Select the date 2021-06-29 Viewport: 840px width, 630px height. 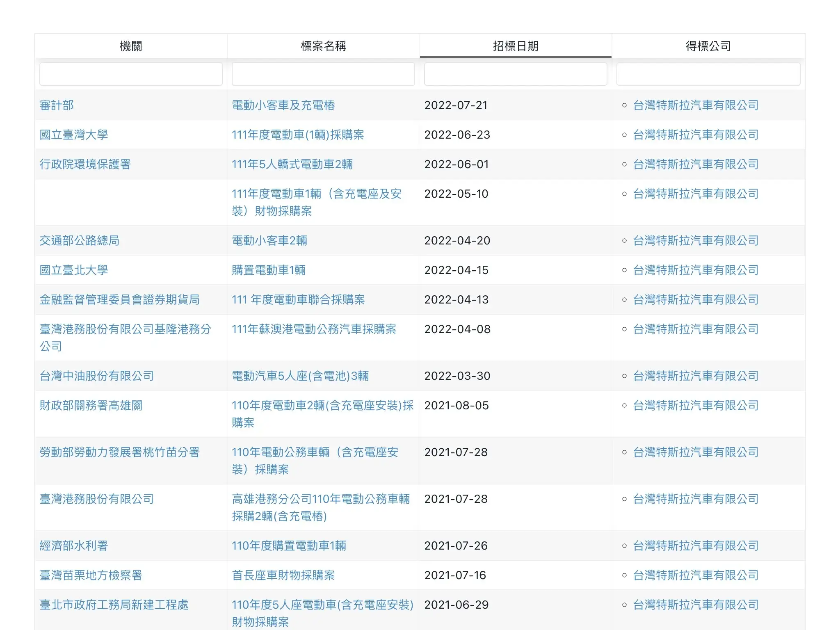[457, 605]
